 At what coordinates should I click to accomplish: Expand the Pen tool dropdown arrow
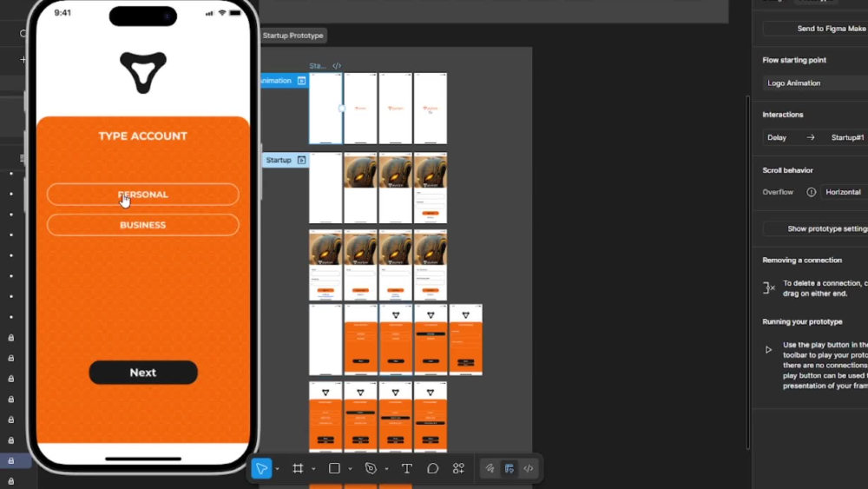[x=386, y=469]
